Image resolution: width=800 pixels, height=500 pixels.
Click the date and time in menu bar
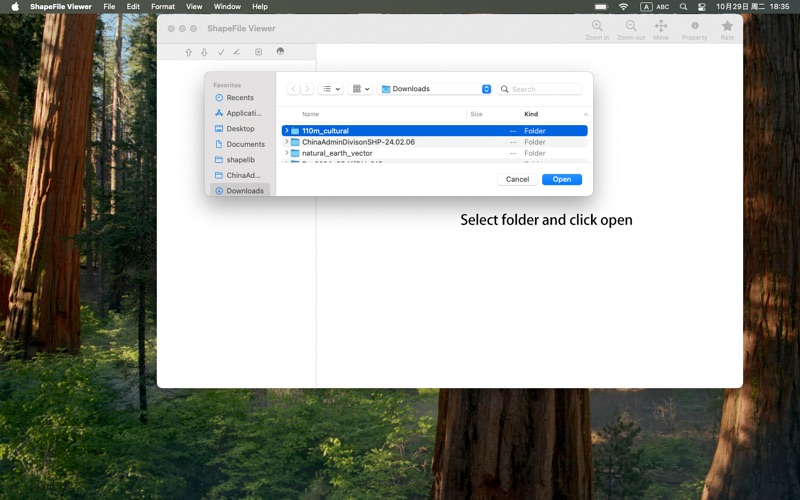753,7
